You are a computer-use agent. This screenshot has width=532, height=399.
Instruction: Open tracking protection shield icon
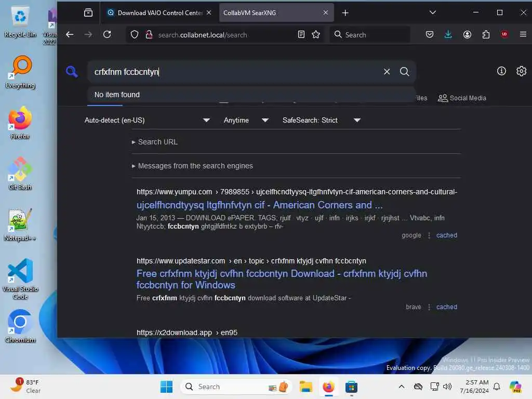[135, 35]
